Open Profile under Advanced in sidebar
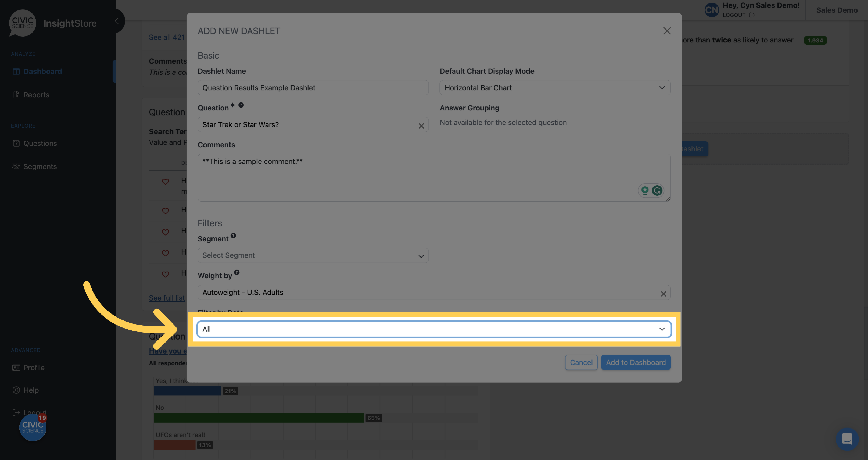The height and width of the screenshot is (460, 868). [x=34, y=367]
